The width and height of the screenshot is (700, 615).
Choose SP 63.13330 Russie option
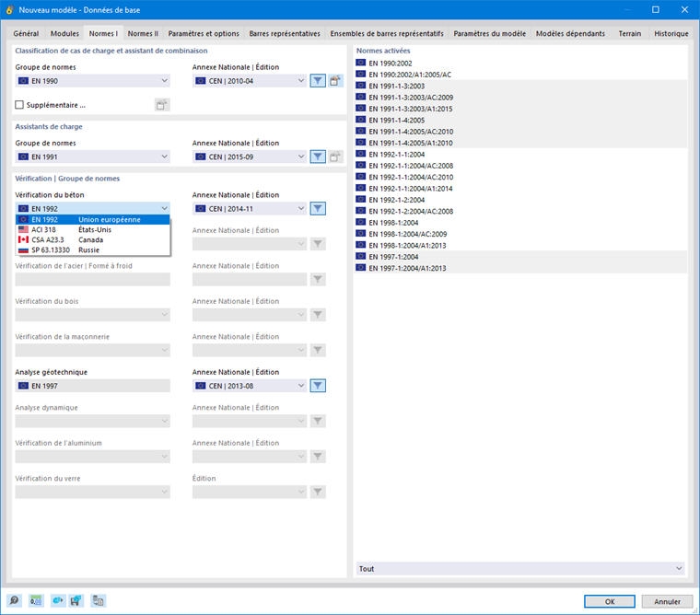pos(93,249)
